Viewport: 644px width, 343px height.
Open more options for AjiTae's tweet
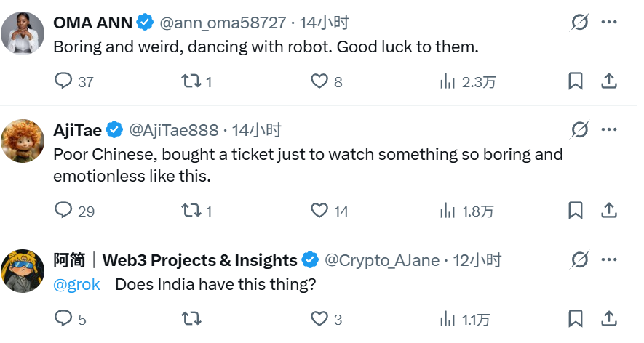pos(609,130)
